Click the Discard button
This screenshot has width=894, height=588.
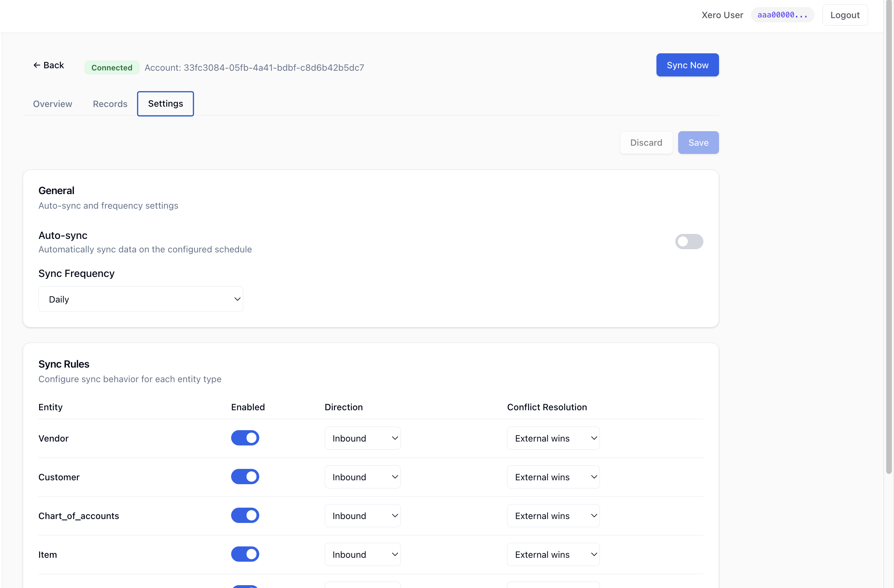[x=646, y=142]
